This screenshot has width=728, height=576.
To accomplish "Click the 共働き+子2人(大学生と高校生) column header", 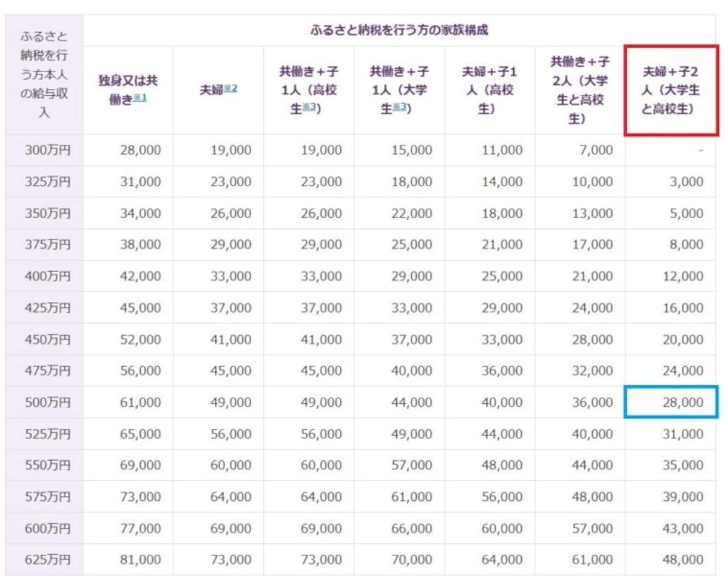I will (580, 90).
